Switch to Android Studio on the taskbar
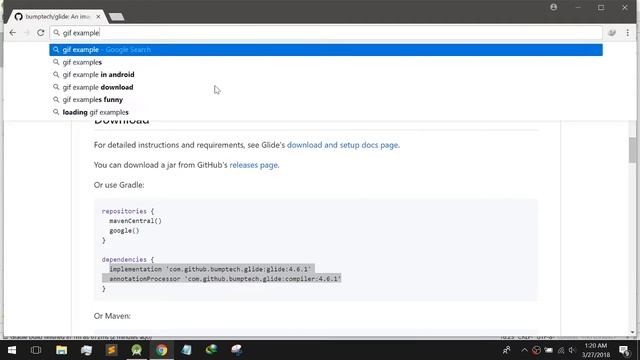 tap(136, 350)
